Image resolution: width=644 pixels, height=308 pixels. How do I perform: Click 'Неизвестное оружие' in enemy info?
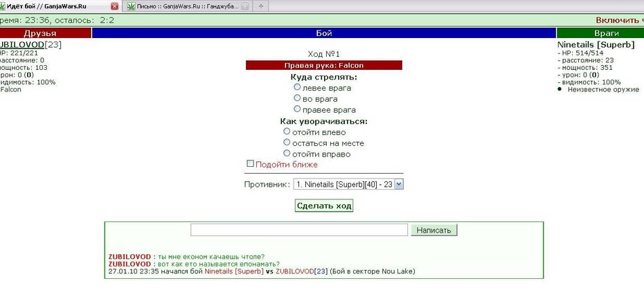(603, 89)
